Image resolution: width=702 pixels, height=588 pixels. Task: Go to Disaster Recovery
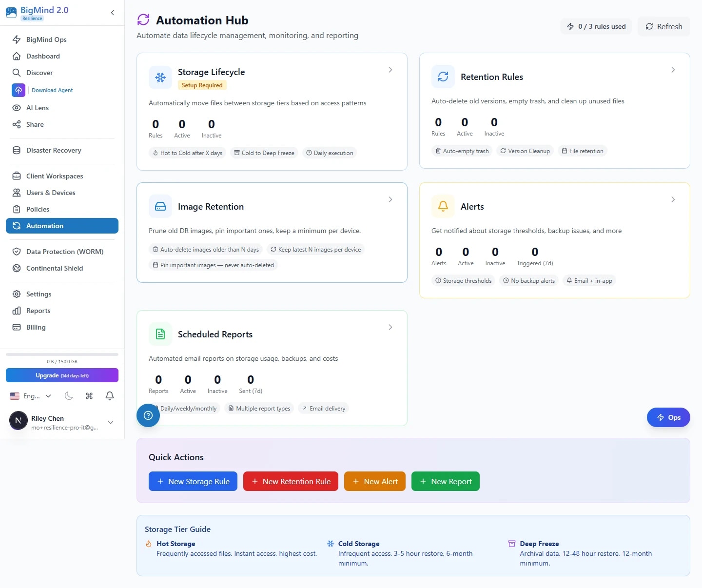(62, 150)
